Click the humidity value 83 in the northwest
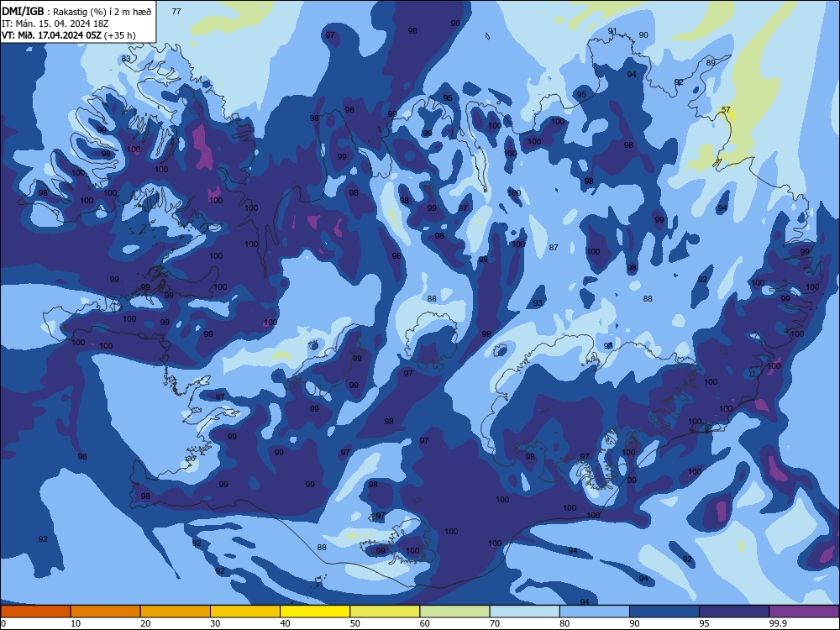Viewport: 840px width, 630px height. coord(127,59)
